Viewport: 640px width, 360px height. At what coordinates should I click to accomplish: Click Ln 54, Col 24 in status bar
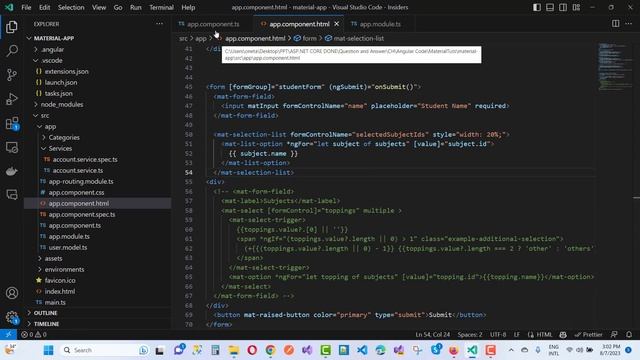pos(433,334)
